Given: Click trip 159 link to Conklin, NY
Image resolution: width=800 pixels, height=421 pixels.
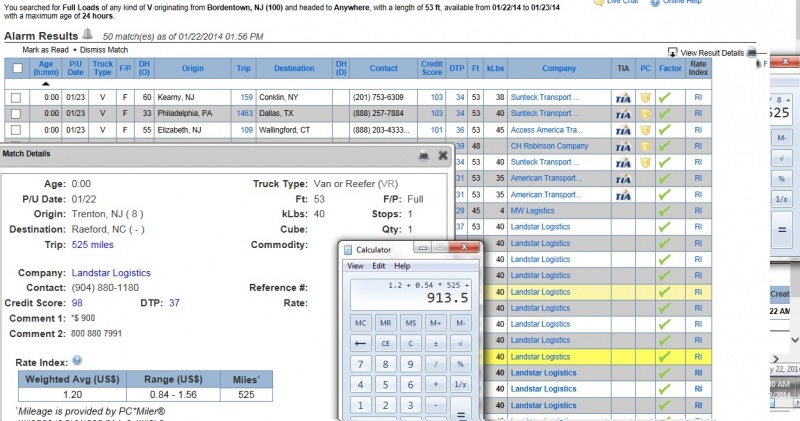Looking at the screenshot, I should point(246,97).
